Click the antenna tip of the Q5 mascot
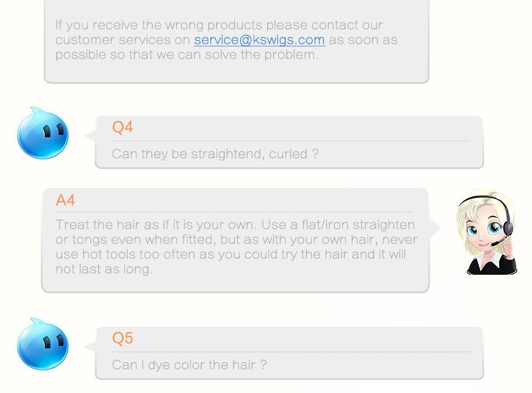 33,319
